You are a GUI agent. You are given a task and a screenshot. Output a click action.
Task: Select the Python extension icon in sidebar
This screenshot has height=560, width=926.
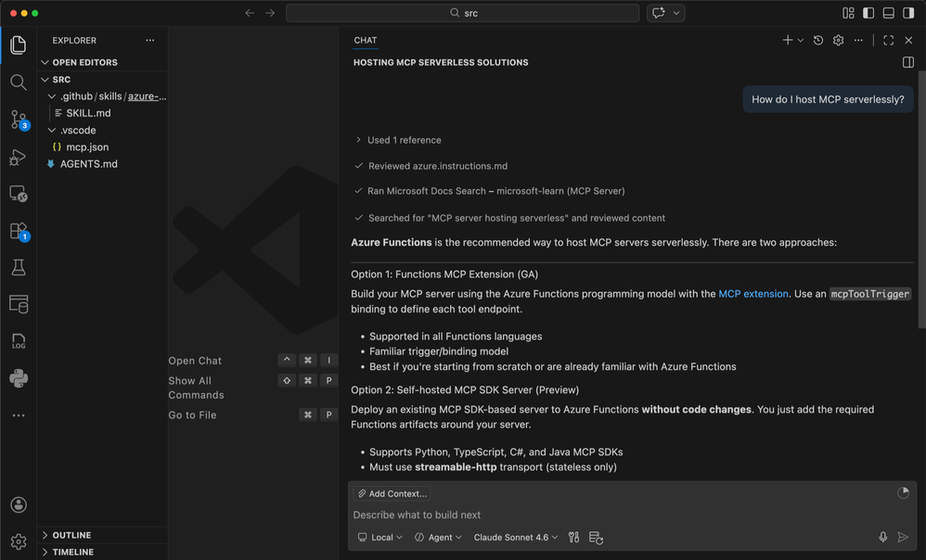coord(18,378)
